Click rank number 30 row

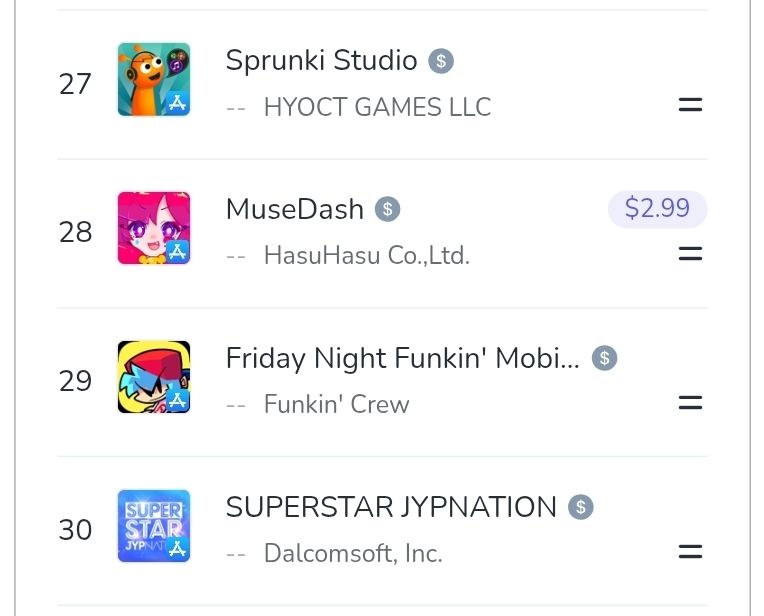click(x=75, y=530)
